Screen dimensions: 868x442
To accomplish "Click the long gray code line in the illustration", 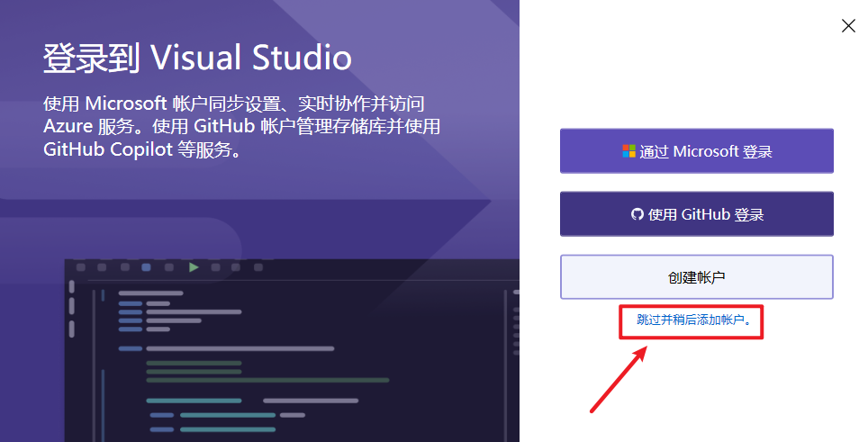I will (x=240, y=348).
